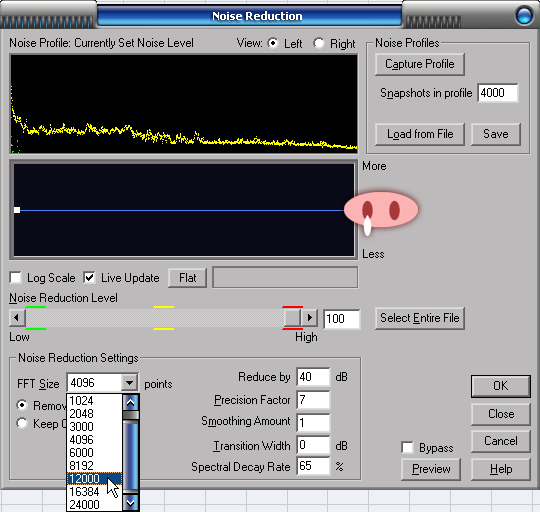This screenshot has height=512, width=540.
Task: Click the right arrow of Noise Reduction Level slider
Action: click(x=309, y=317)
